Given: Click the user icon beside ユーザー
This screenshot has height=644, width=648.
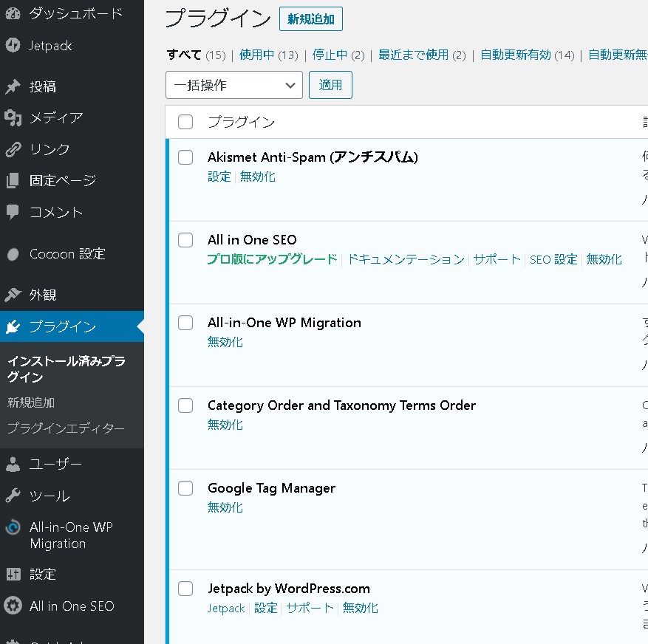Looking at the screenshot, I should coord(13,464).
